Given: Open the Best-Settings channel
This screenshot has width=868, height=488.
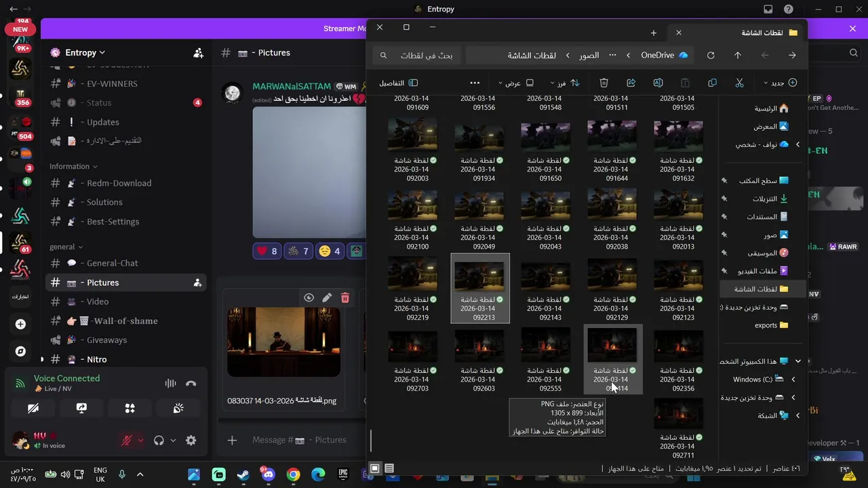Looking at the screenshot, I should tap(126, 222).
